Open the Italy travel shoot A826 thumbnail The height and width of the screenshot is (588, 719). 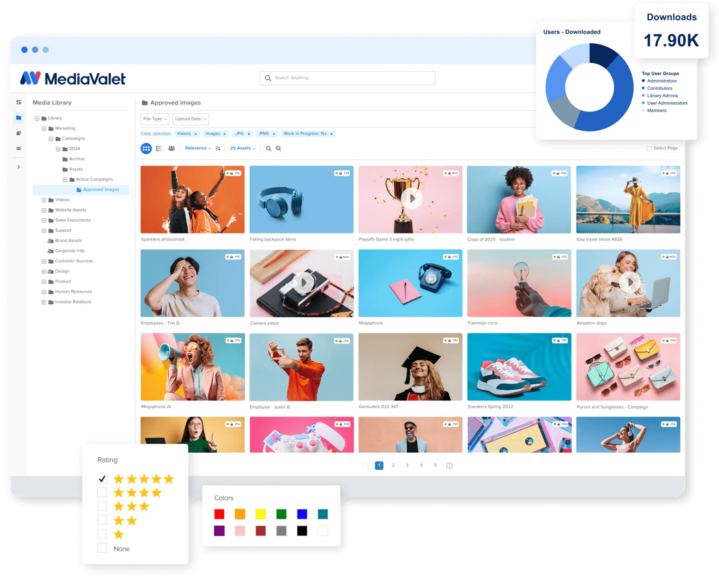[628, 199]
